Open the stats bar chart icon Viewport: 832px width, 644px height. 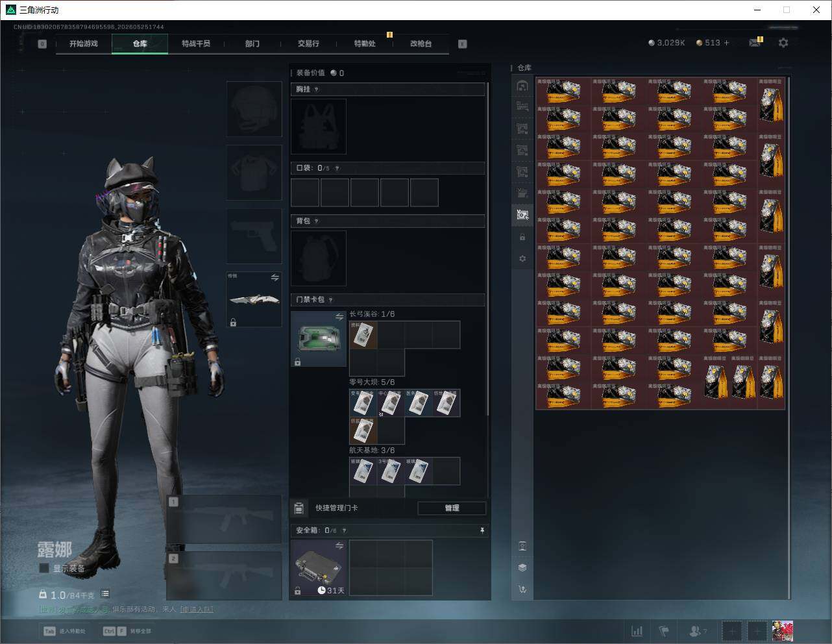point(637,630)
